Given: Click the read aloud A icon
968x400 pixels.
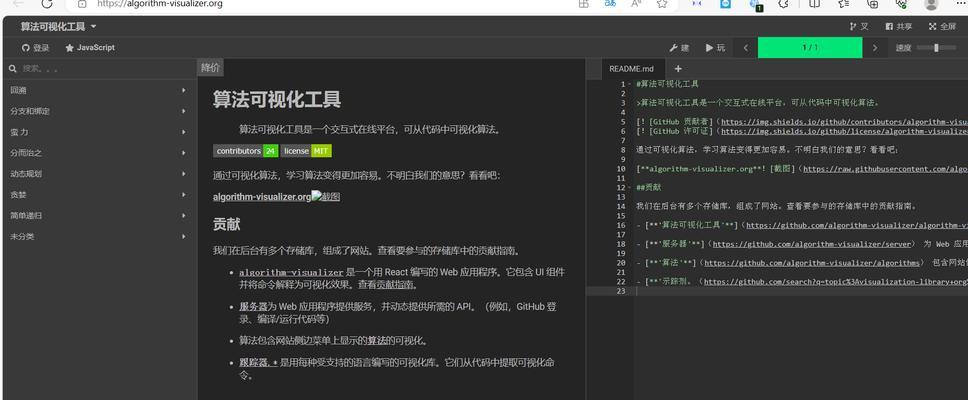Looking at the screenshot, I should pyautogui.click(x=636, y=4).
